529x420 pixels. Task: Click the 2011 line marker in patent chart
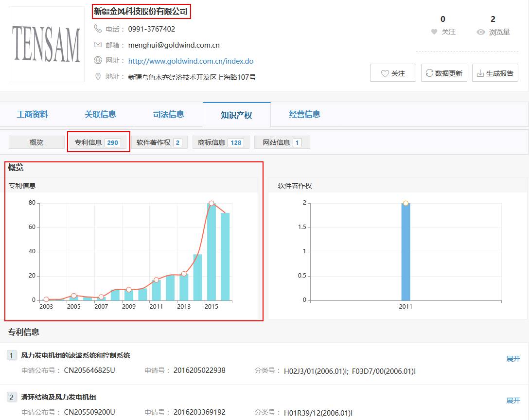pyautogui.click(x=156, y=280)
